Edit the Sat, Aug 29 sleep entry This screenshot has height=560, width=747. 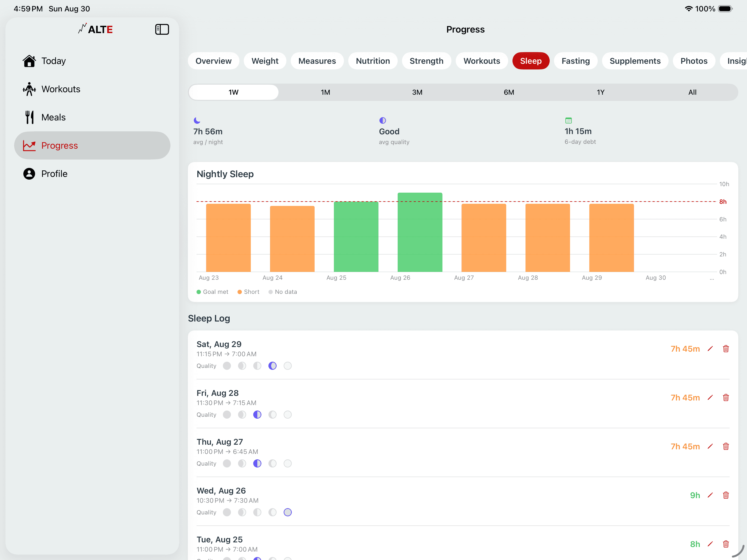(x=710, y=349)
